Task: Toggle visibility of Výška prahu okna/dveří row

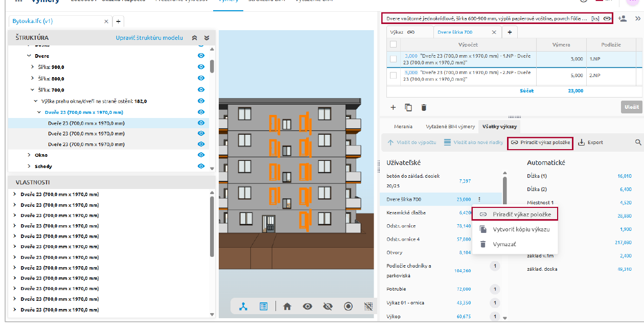Action: click(201, 101)
